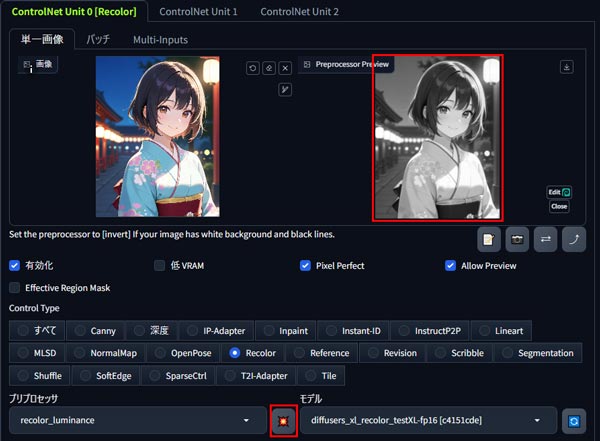The width and height of the screenshot is (600, 441).
Task: Pick the Shuffle control type
Action: coord(40,376)
